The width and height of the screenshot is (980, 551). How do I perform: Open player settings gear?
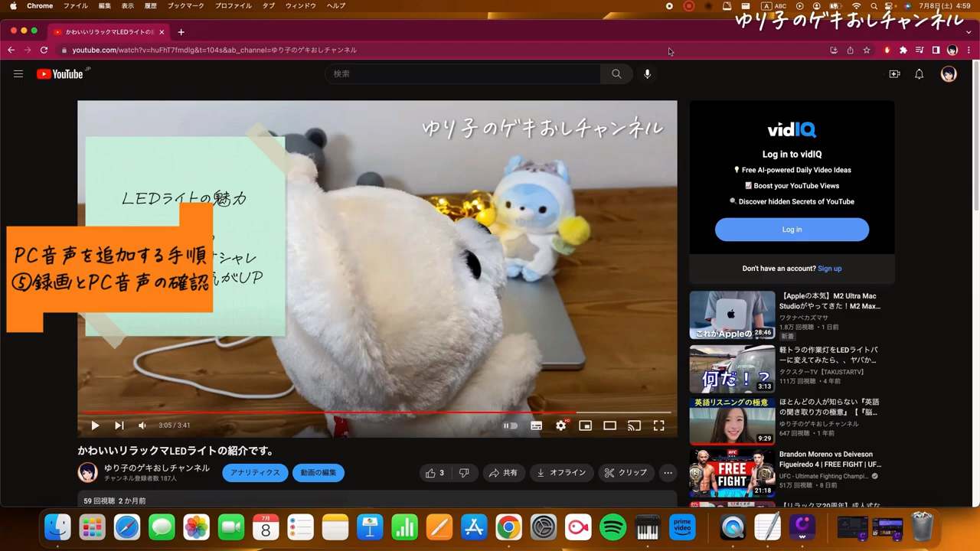point(561,425)
